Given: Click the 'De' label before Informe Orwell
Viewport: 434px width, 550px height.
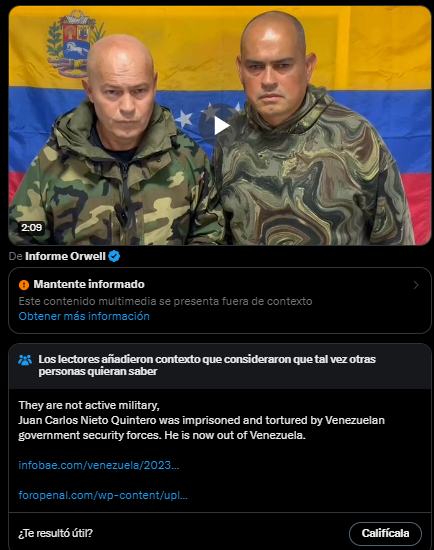Looking at the screenshot, I should [15, 256].
